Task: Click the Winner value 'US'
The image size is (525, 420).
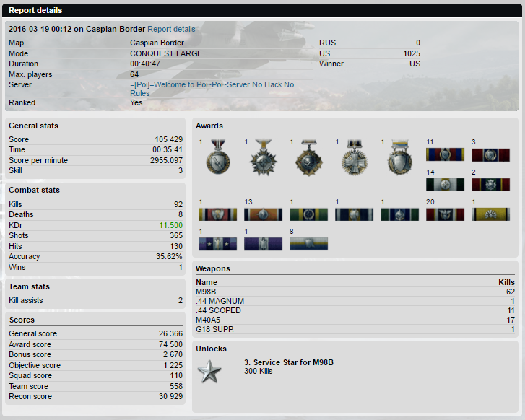Action: click(415, 64)
